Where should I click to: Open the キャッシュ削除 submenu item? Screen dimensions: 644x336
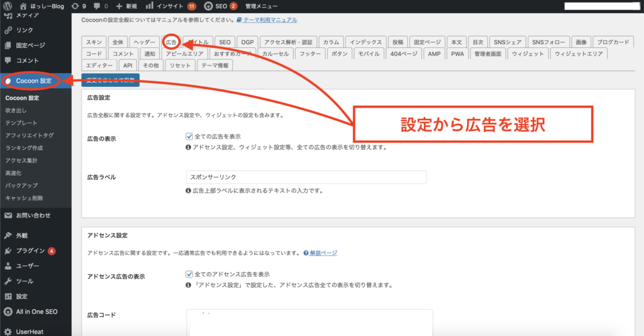coord(25,198)
